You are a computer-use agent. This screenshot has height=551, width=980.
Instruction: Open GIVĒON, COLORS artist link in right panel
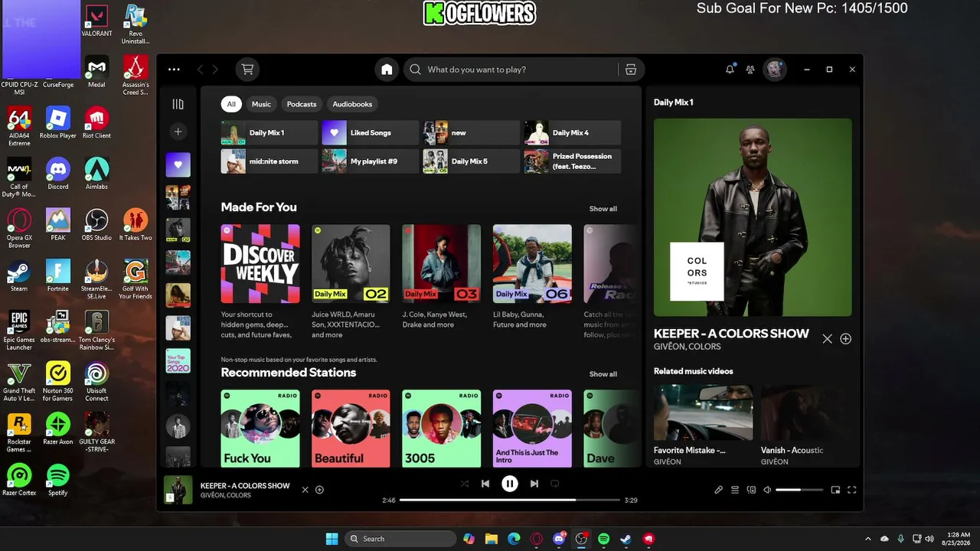688,347
